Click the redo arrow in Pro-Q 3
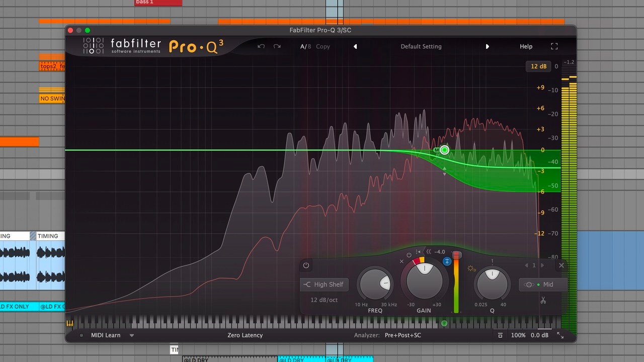Screen dimensions: 644x362 [x=277, y=46]
